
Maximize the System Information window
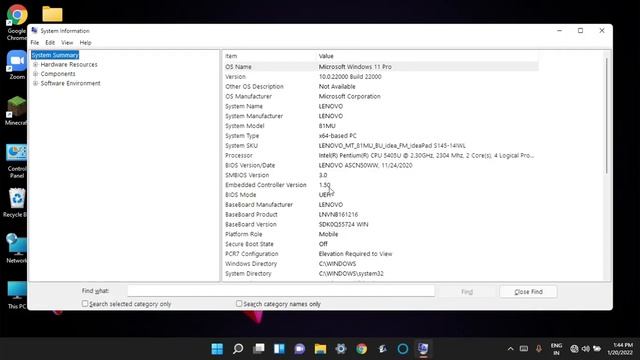pyautogui.click(x=580, y=31)
